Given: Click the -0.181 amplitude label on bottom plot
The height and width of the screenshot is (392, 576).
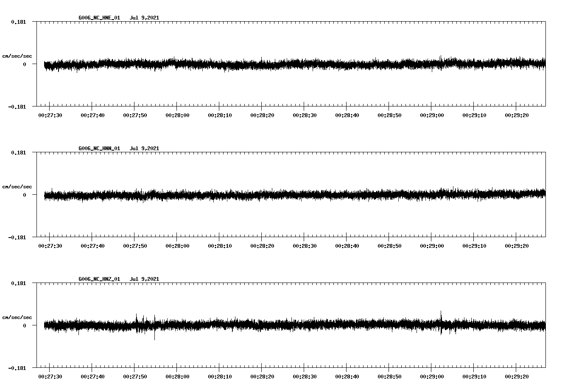Looking at the screenshot, I should coord(18,369).
